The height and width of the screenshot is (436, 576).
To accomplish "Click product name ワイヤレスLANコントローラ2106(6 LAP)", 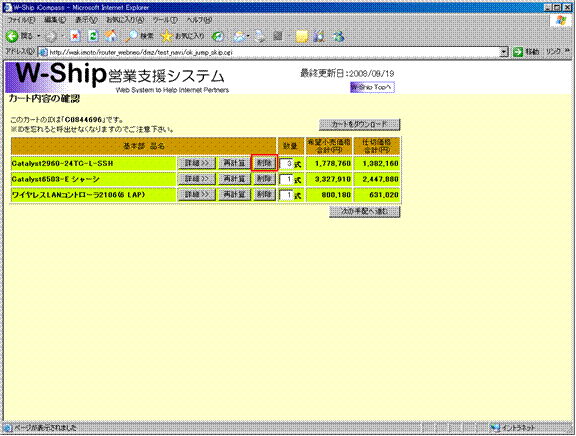I will point(79,195).
